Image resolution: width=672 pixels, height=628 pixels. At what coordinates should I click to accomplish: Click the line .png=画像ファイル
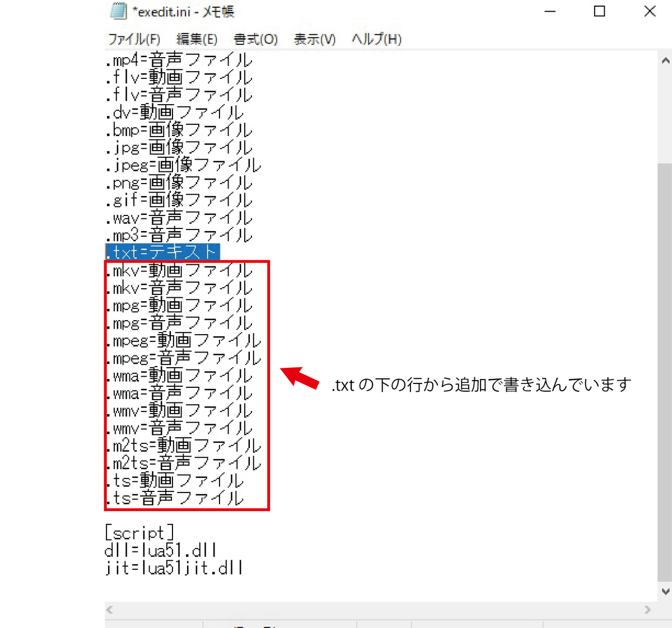click(179, 182)
